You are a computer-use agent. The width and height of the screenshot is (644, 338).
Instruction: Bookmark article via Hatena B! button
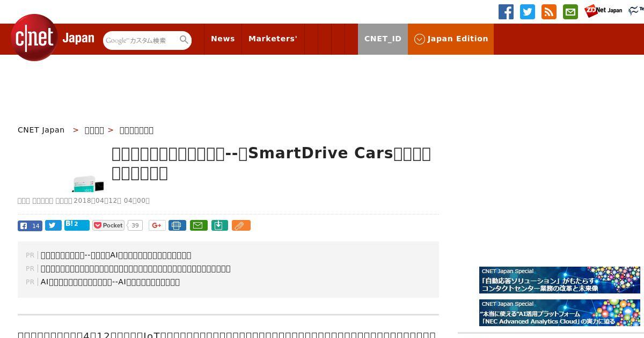pyautogui.click(x=77, y=225)
